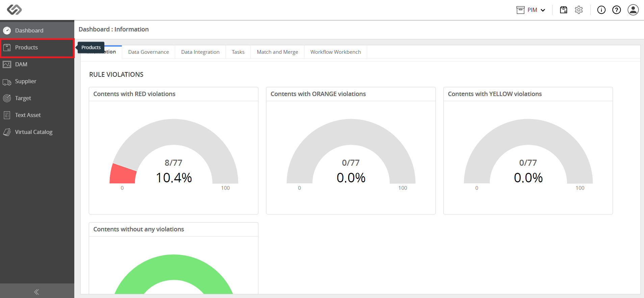Open the Tasks tab
This screenshot has height=298, width=644.
pos(238,52)
